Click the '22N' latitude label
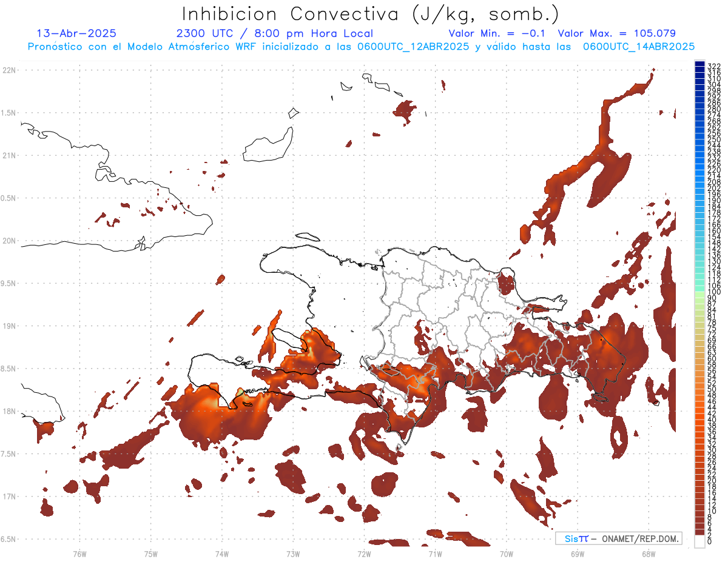This screenshot has height=562, width=728. (8, 70)
